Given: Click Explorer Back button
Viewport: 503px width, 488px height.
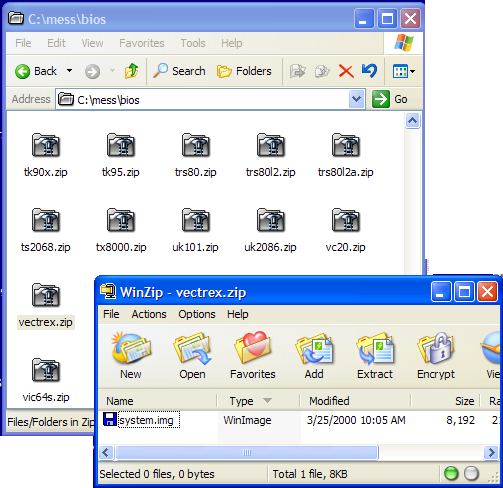Looking at the screenshot, I should 36,71.
